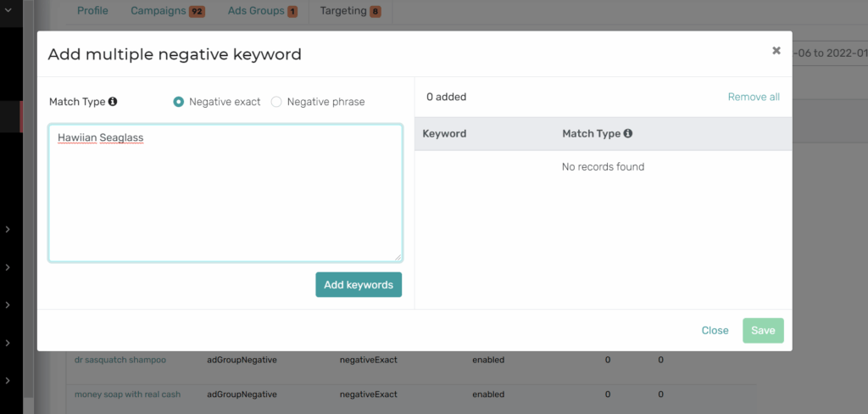Click the 'enabled' status in dr sasquatch row

pyautogui.click(x=488, y=360)
